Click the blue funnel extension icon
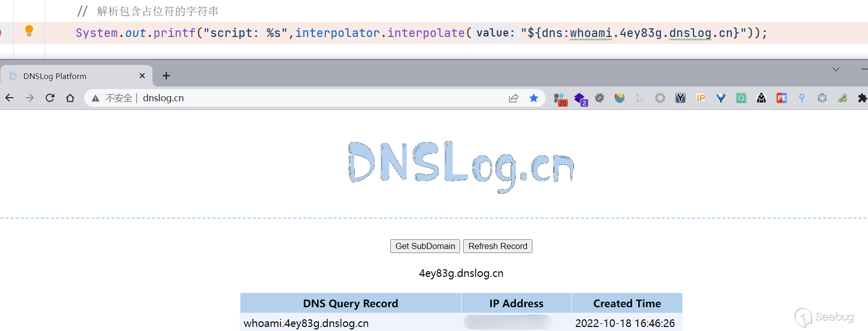 click(x=721, y=98)
